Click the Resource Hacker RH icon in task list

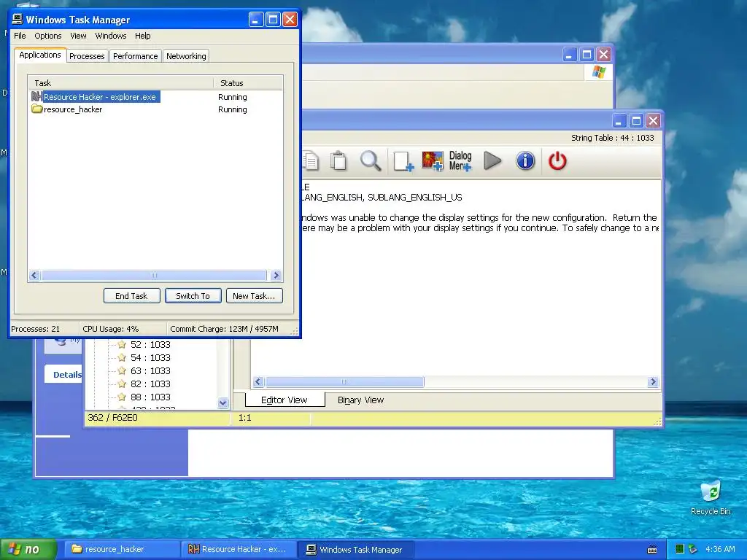[x=36, y=97]
